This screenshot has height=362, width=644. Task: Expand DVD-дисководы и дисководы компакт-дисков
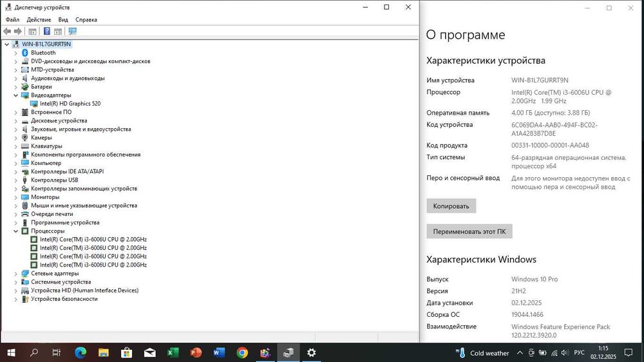15,61
